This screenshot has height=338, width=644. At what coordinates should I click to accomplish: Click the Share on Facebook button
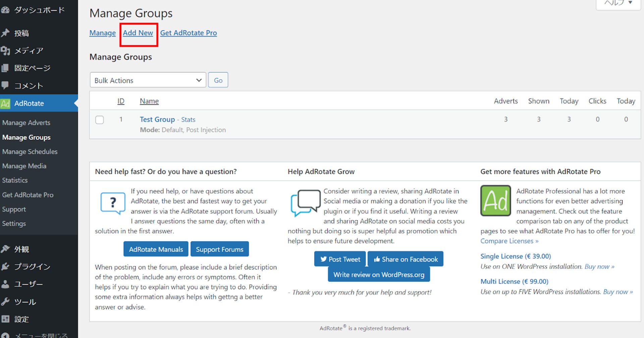(x=406, y=259)
